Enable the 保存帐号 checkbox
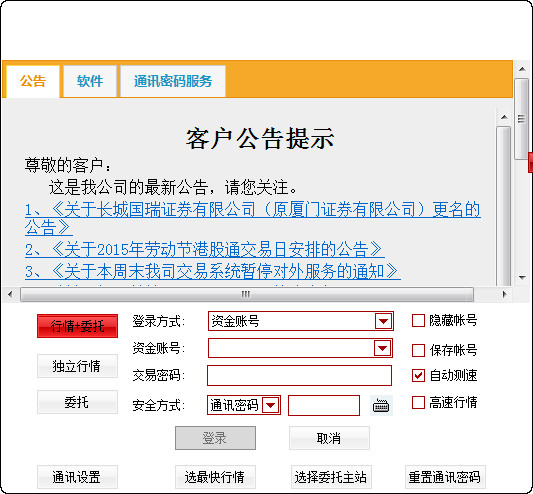Viewport: 533px width, 494px height. click(x=418, y=350)
